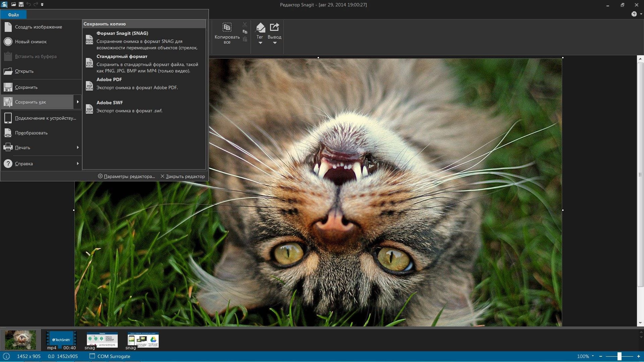Expand the Печать submenu arrow
Viewport: 644px width, 362px height.
click(78, 147)
